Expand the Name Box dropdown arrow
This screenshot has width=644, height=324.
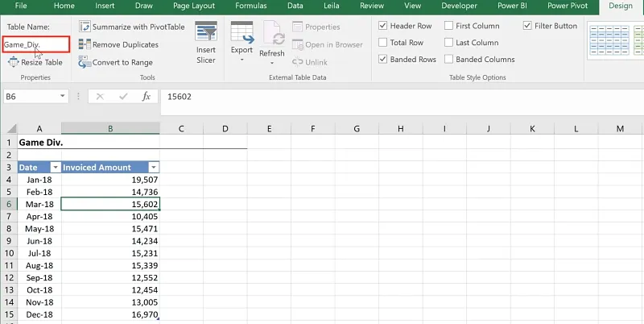63,96
